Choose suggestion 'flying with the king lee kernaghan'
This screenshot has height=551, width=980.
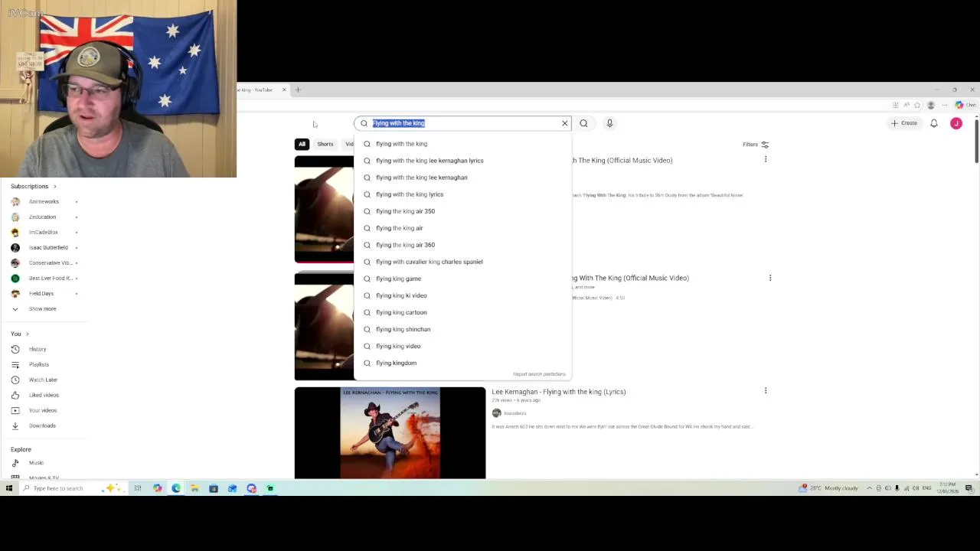[462, 178]
